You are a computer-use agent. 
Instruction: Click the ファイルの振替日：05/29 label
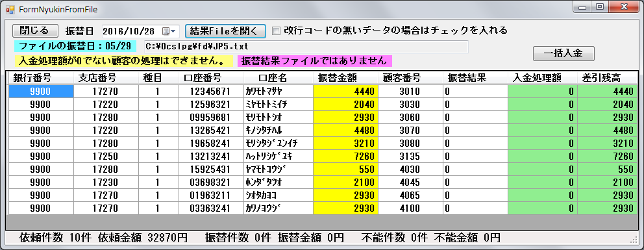[75, 46]
